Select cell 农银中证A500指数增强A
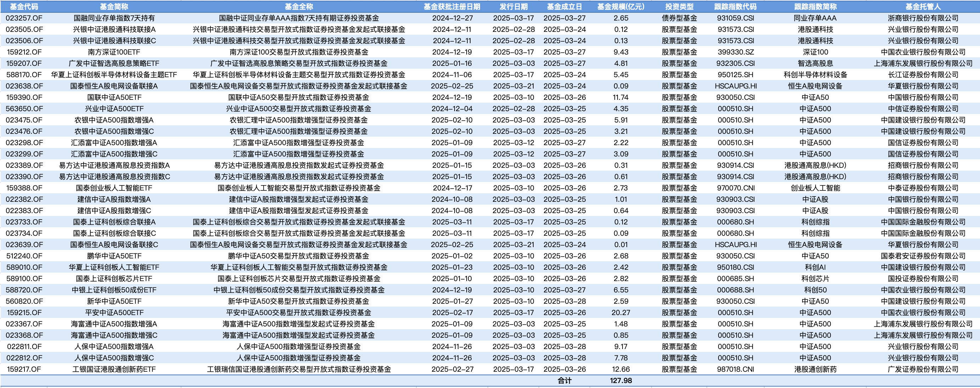This screenshot has width=980, height=388. (x=114, y=120)
